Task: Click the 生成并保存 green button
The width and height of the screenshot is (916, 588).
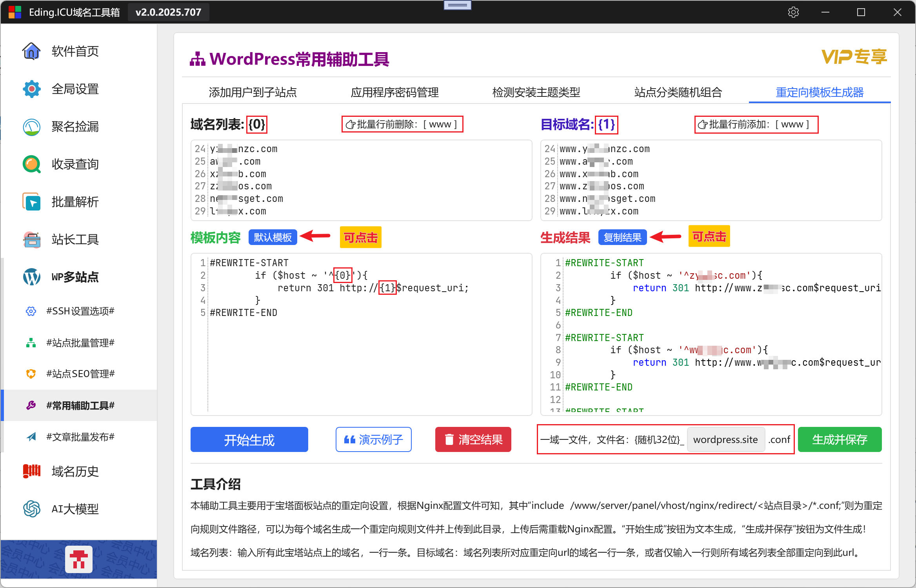Action: tap(840, 440)
